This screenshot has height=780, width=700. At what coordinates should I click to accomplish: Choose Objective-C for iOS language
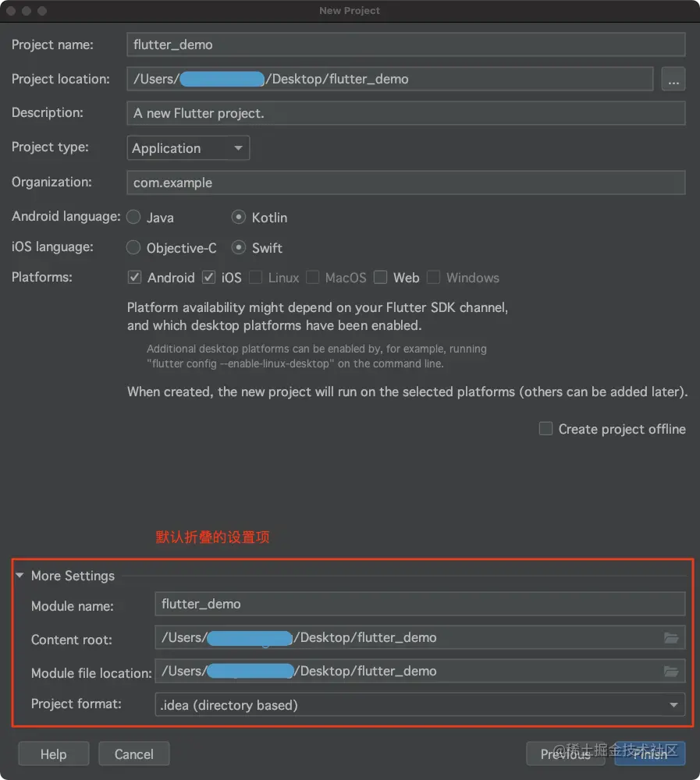point(134,248)
